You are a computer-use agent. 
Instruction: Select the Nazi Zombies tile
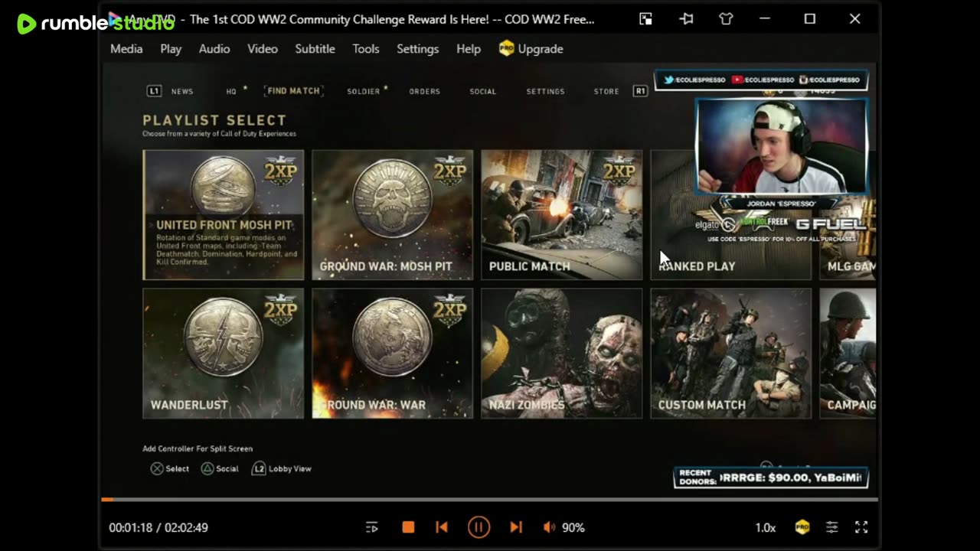pos(562,354)
